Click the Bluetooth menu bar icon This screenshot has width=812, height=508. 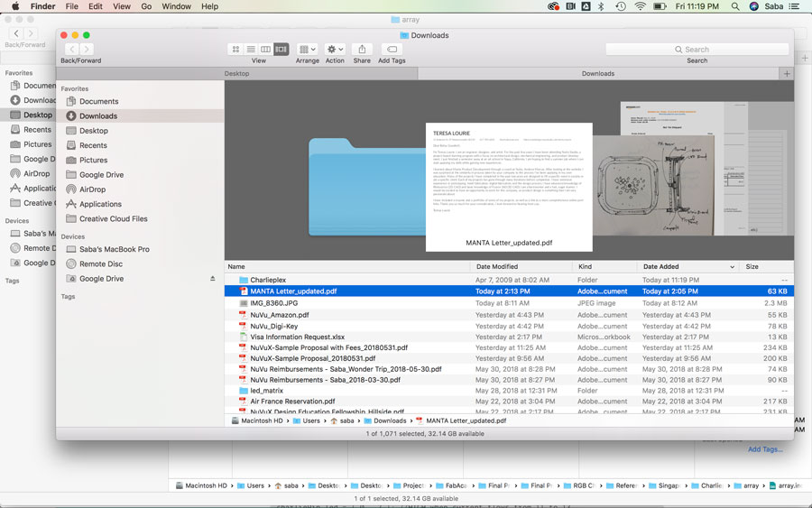601,6
